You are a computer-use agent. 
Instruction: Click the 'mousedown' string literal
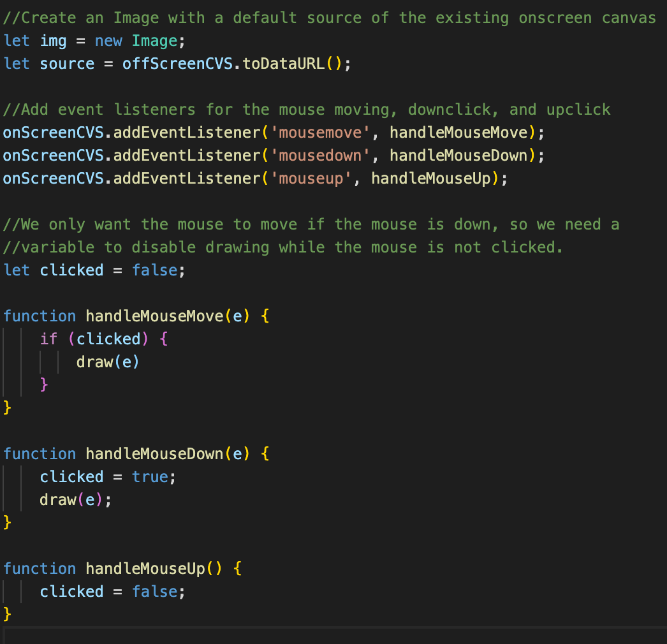[320, 156]
